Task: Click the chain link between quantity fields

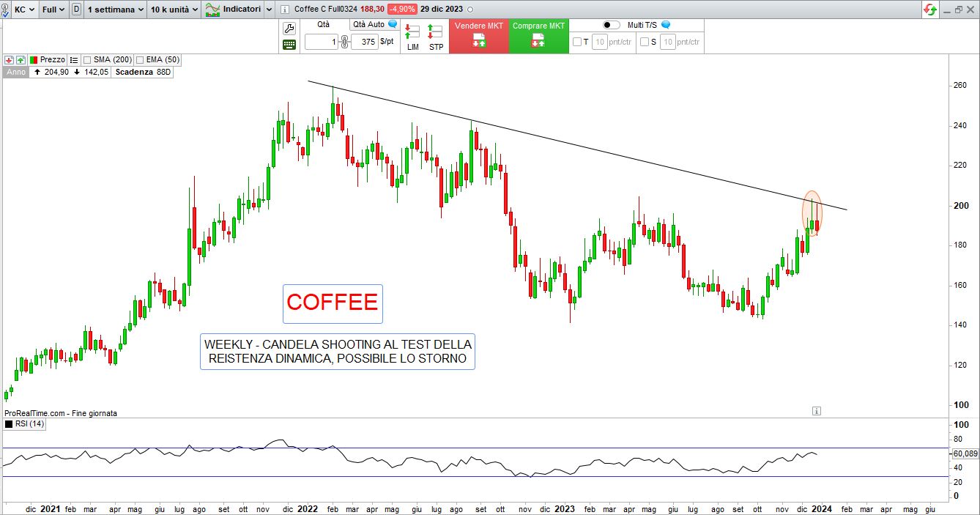Action: click(344, 42)
